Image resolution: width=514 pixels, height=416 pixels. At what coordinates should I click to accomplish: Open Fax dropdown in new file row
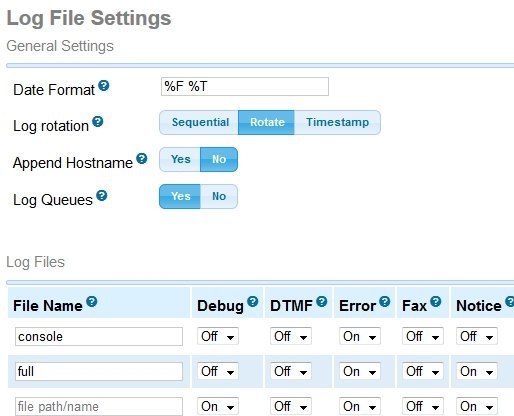click(x=423, y=406)
